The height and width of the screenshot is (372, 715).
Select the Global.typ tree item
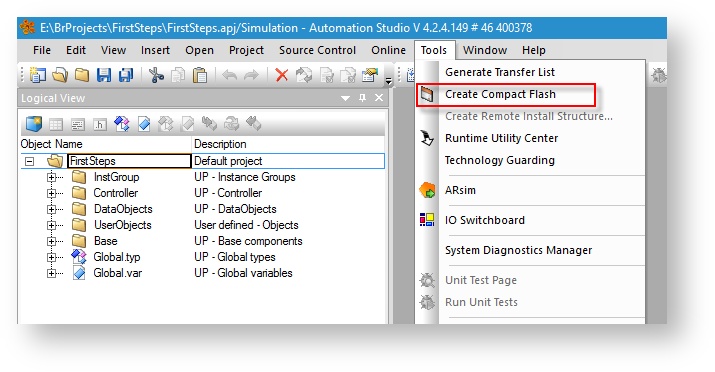point(117,257)
